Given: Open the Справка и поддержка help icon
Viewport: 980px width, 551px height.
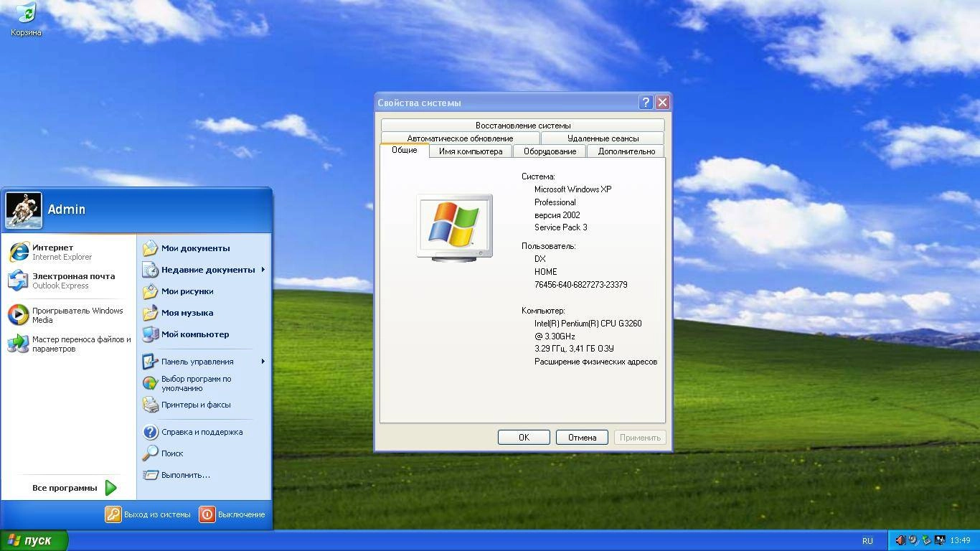Looking at the screenshot, I should click(150, 432).
